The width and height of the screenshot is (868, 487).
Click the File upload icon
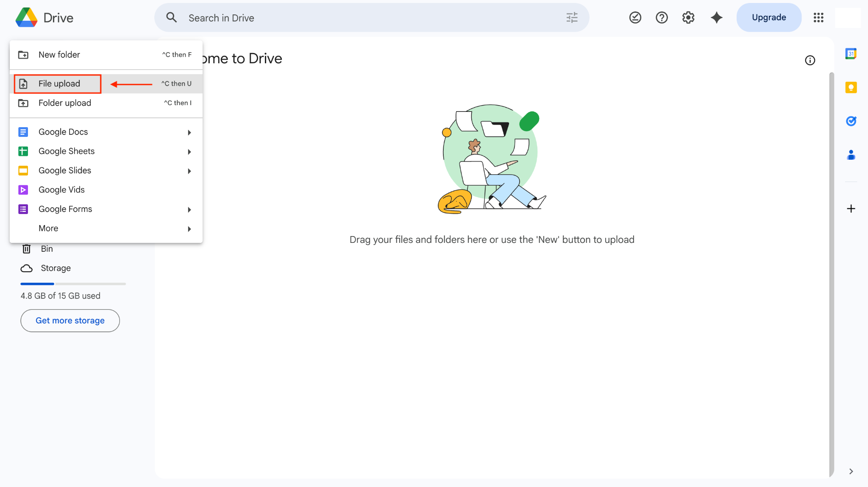23,84
